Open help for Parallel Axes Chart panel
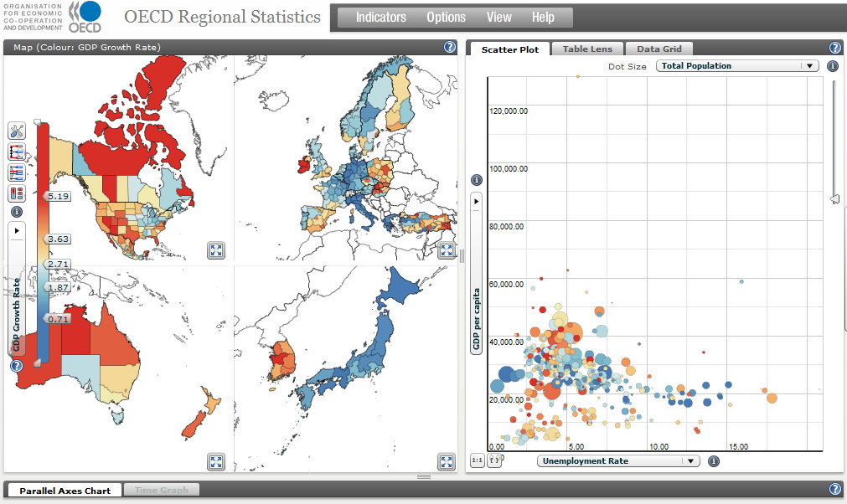Screen dimensions: 847x504 coord(835,489)
